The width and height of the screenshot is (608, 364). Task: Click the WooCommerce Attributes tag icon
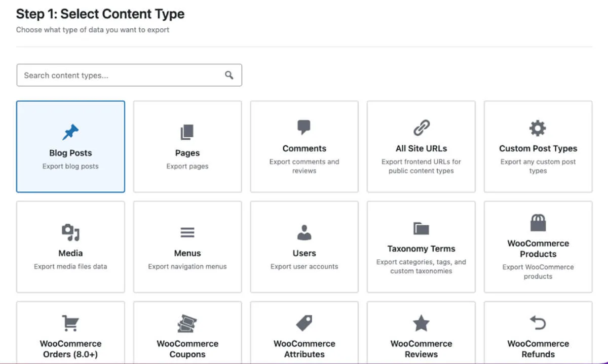coord(304,323)
